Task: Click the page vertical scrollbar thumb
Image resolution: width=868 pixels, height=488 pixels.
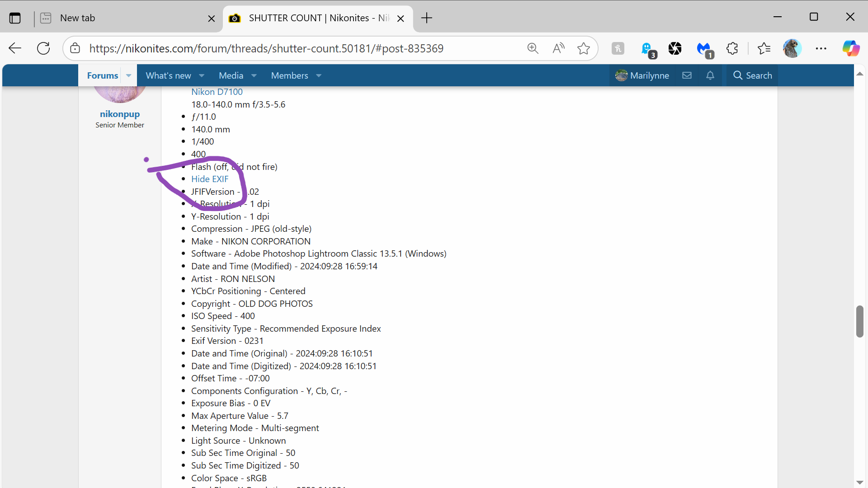Action: pos(859,321)
